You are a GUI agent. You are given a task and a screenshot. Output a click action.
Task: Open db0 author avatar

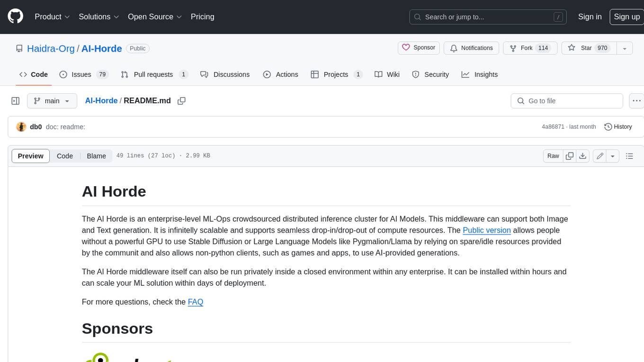[x=21, y=127]
